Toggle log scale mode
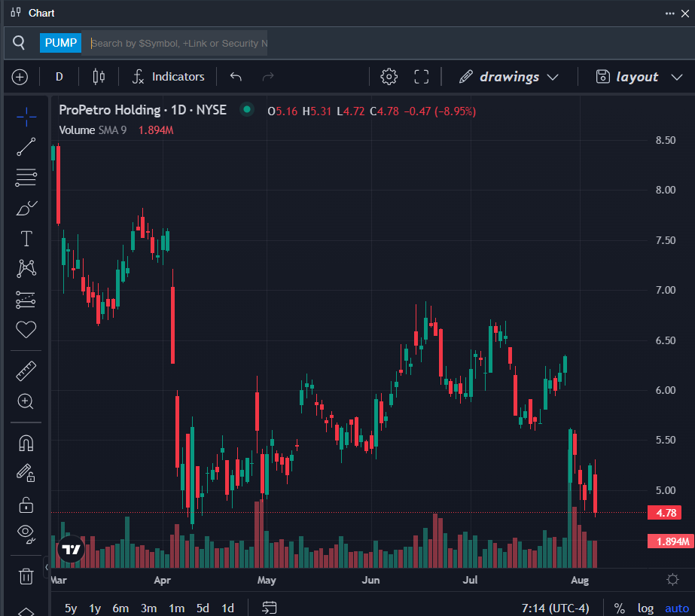The height and width of the screenshot is (616, 695). pyautogui.click(x=645, y=608)
